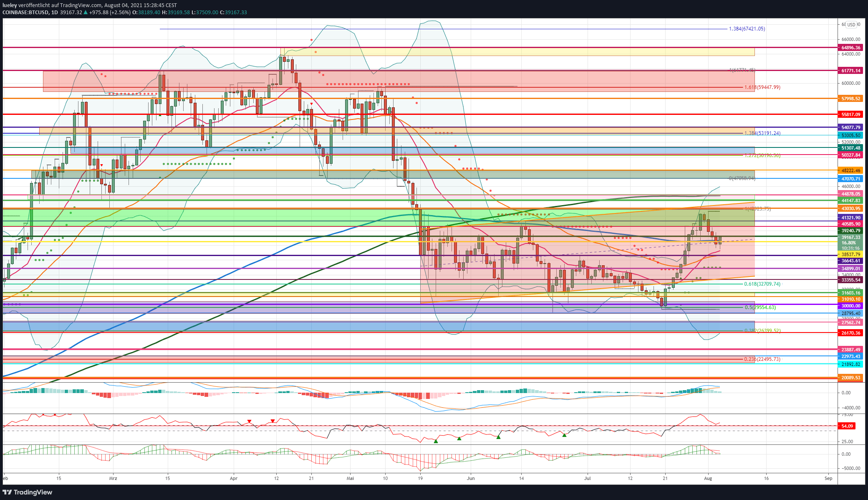Click the 40585.90 price label
868x500 pixels.
(x=850, y=224)
